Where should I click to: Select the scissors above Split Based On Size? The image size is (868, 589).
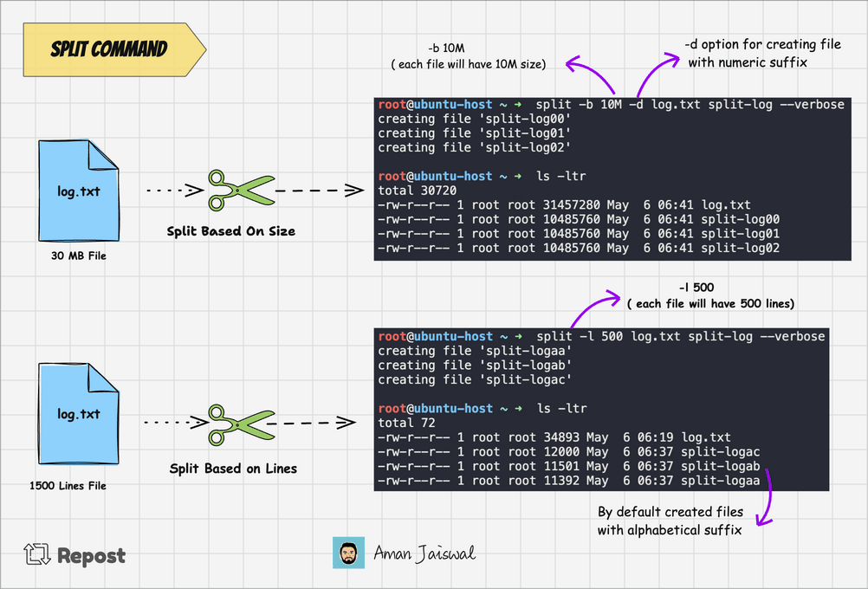click(x=242, y=190)
